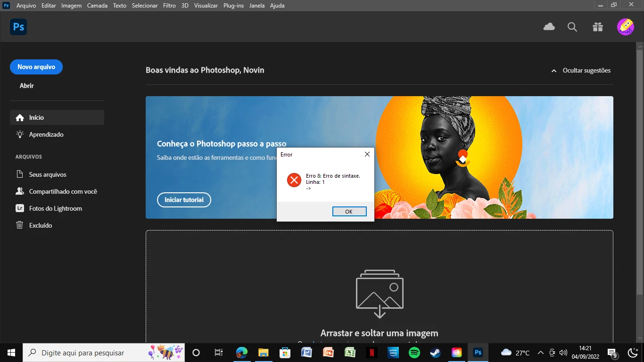Open Cortana circle on the taskbar
This screenshot has height=362, width=644.
pyautogui.click(x=196, y=353)
